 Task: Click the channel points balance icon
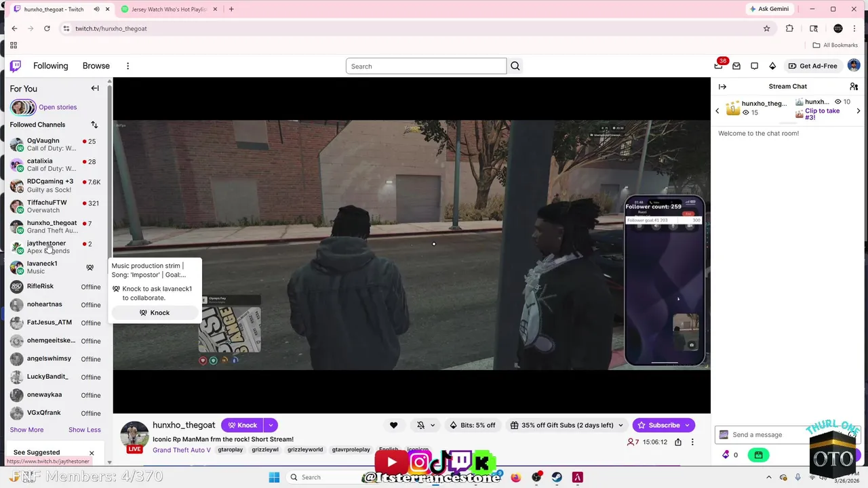pos(726,455)
